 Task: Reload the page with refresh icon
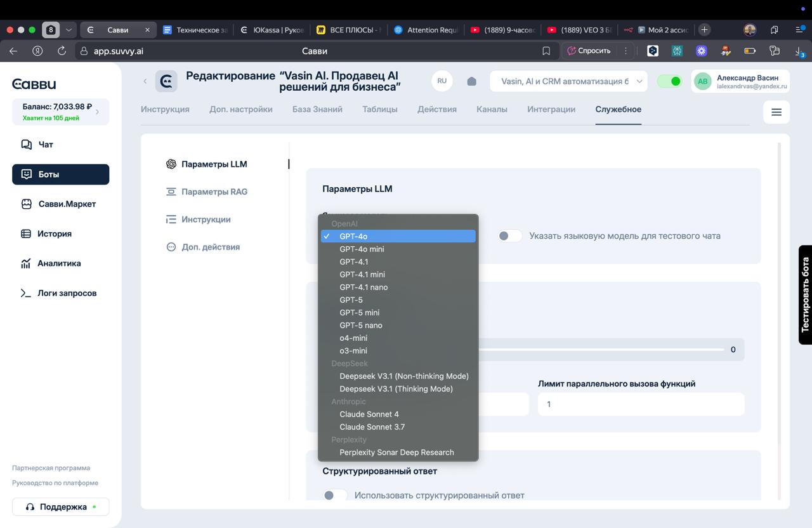(62, 51)
